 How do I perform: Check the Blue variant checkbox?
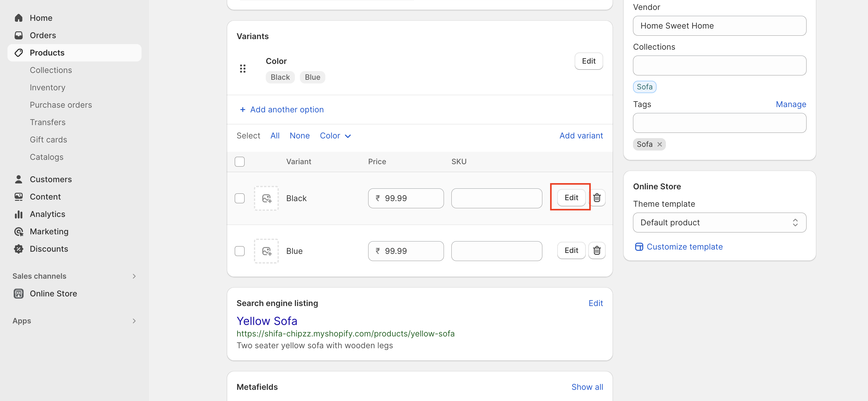[240, 251]
